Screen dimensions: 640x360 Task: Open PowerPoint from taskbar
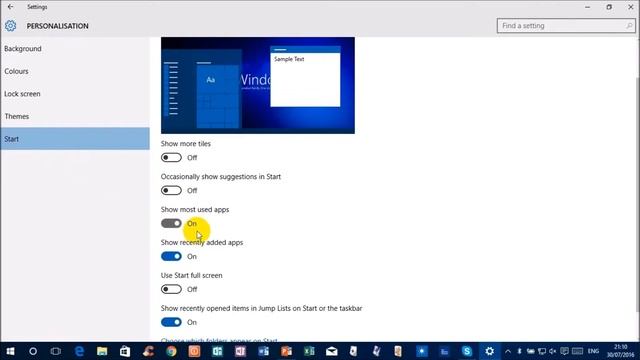286,351
